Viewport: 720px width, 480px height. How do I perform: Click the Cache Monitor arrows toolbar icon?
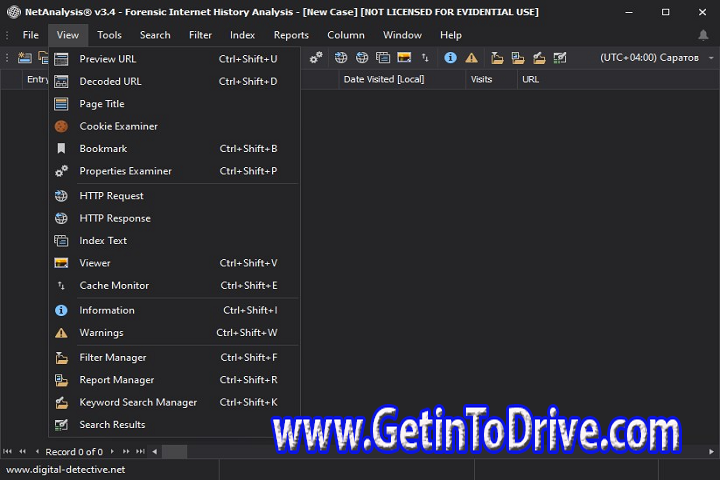tap(425, 58)
